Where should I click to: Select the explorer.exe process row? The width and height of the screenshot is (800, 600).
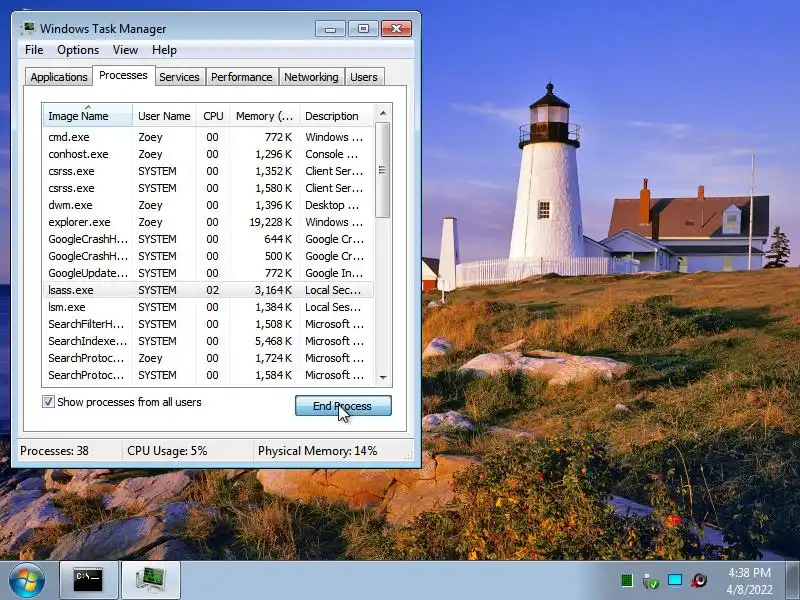(x=208, y=222)
